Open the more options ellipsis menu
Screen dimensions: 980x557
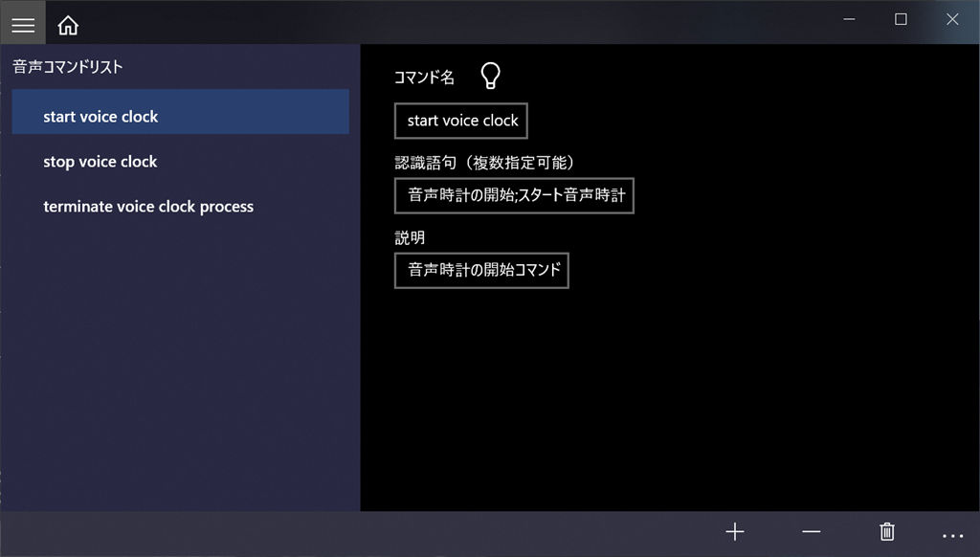tap(952, 534)
